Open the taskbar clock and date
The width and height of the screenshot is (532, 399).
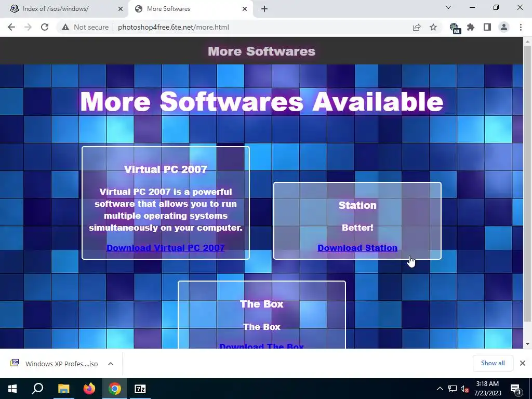pyautogui.click(x=487, y=389)
